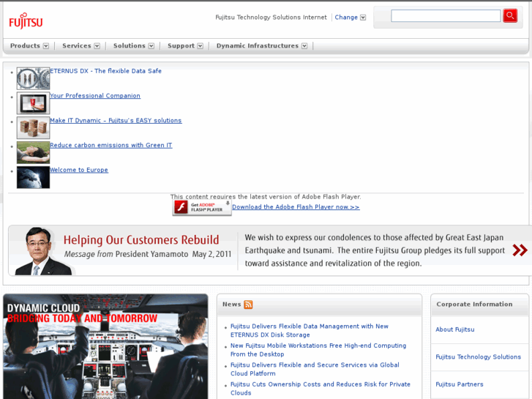This screenshot has height=399, width=532.
Task: Open the News RSS feed icon
Action: (x=248, y=305)
